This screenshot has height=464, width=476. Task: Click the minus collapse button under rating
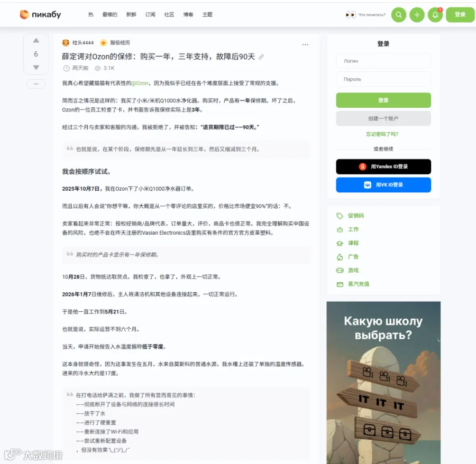click(36, 83)
